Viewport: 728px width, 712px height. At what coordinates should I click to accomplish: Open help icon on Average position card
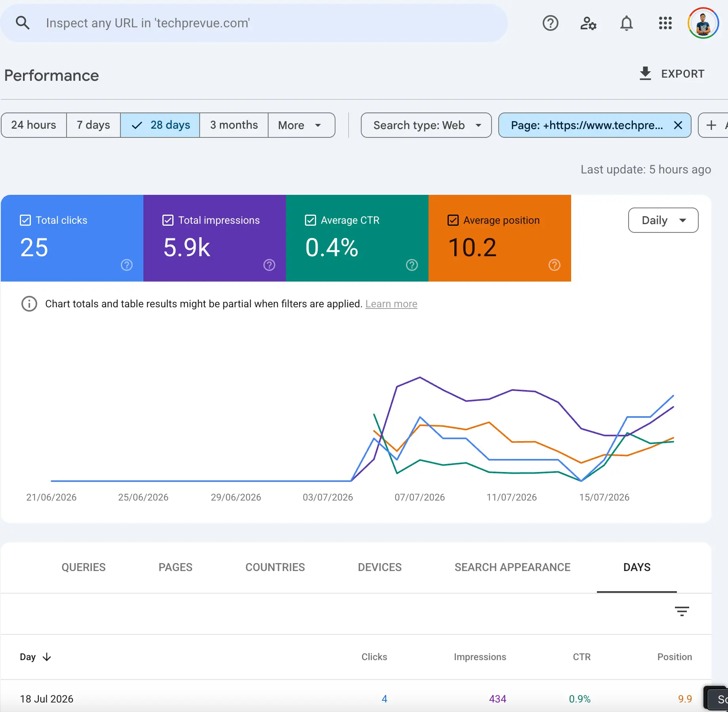(x=555, y=265)
